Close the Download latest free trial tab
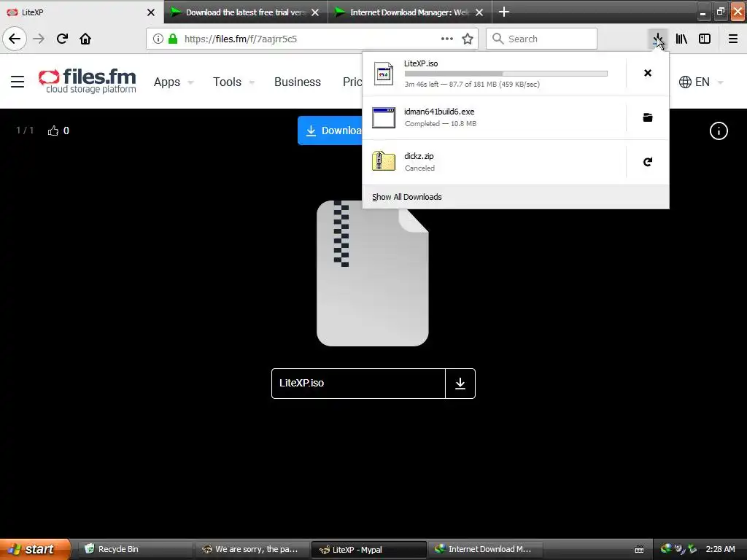Image resolution: width=747 pixels, height=560 pixels. point(315,12)
